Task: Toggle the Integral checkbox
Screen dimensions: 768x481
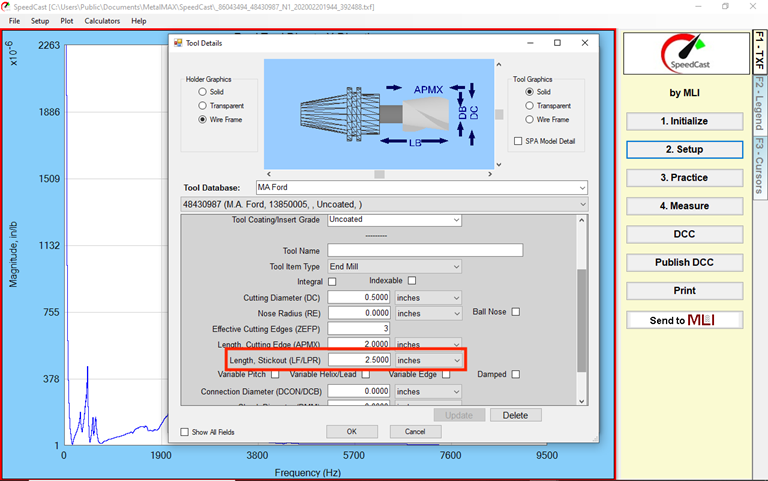Action: pyautogui.click(x=332, y=282)
